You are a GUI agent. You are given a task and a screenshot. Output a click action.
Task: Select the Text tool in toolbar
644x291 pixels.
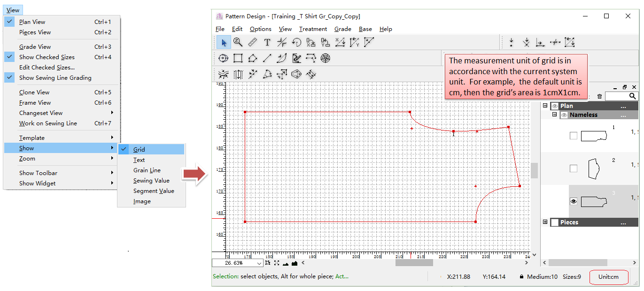pos(267,43)
